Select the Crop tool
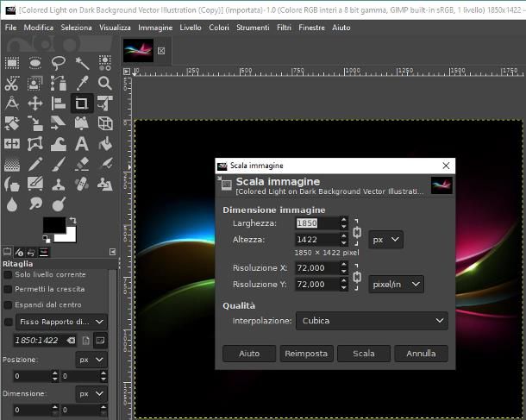The width and height of the screenshot is (526, 420). pyautogui.click(x=82, y=103)
